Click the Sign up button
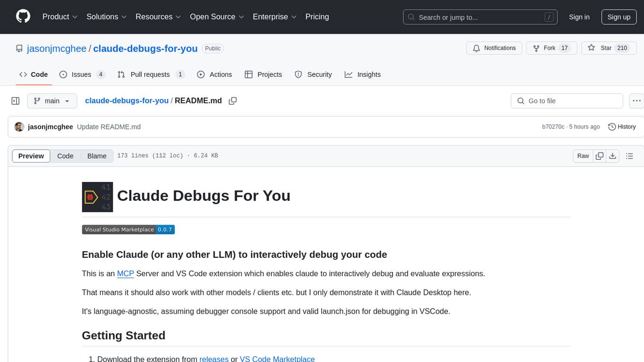Viewport: 644px width, 362px height. [x=619, y=17]
